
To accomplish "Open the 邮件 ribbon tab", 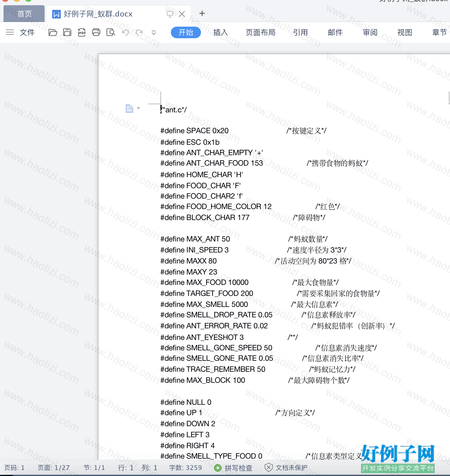I will pyautogui.click(x=335, y=32).
